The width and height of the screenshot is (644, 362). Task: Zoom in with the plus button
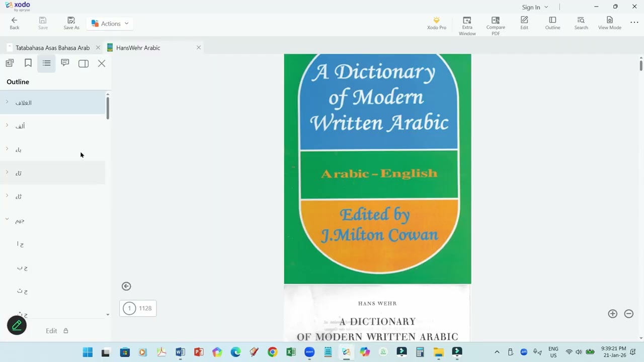click(612, 314)
